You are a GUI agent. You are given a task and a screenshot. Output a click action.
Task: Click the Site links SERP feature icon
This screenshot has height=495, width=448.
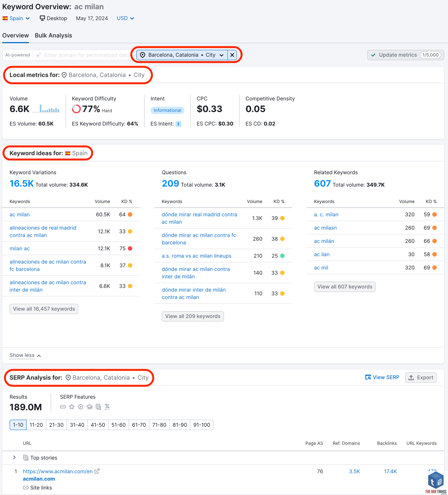[63, 407]
